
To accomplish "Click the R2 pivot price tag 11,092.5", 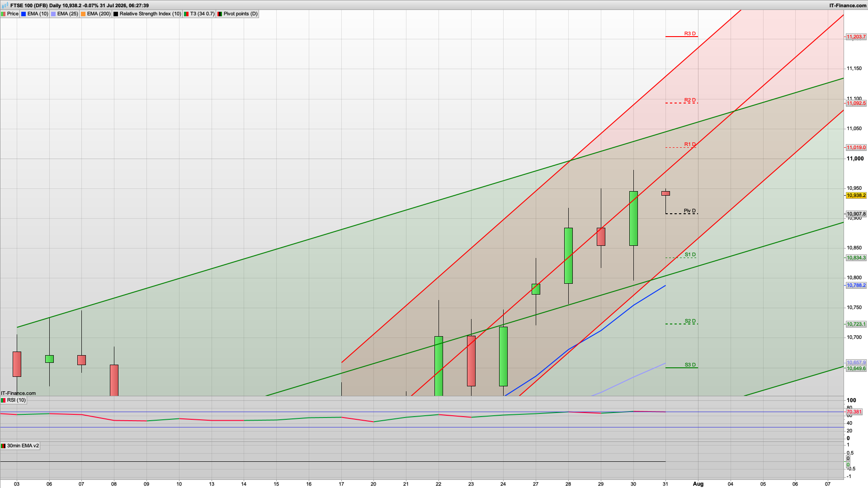I will click(x=856, y=103).
